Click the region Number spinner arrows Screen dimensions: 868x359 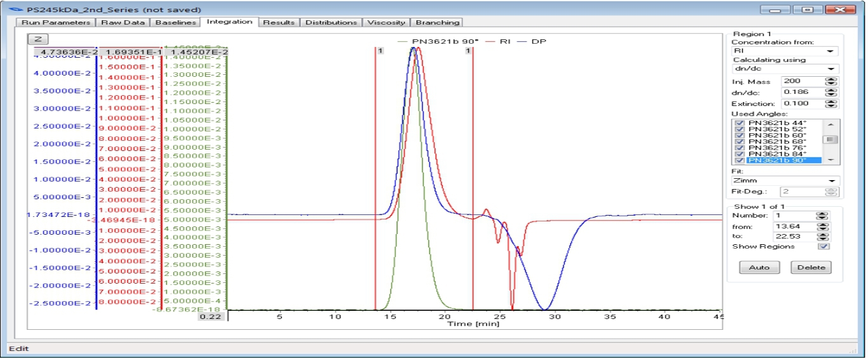[x=822, y=216]
